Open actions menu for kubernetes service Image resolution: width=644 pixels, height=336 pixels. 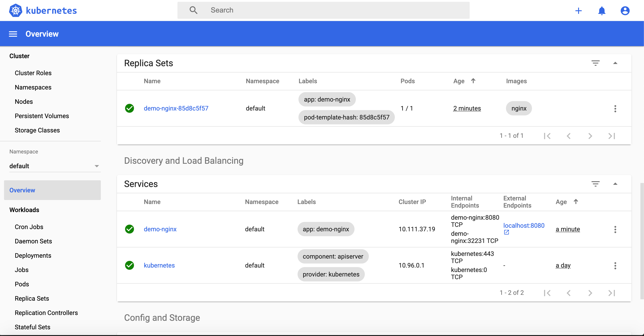[x=615, y=265]
